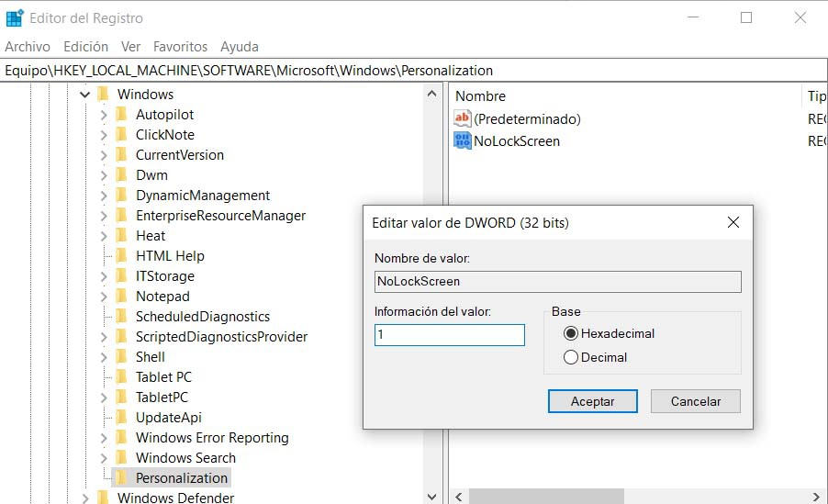
Task: Expand the CurrentVersion key
Action: tap(104, 155)
